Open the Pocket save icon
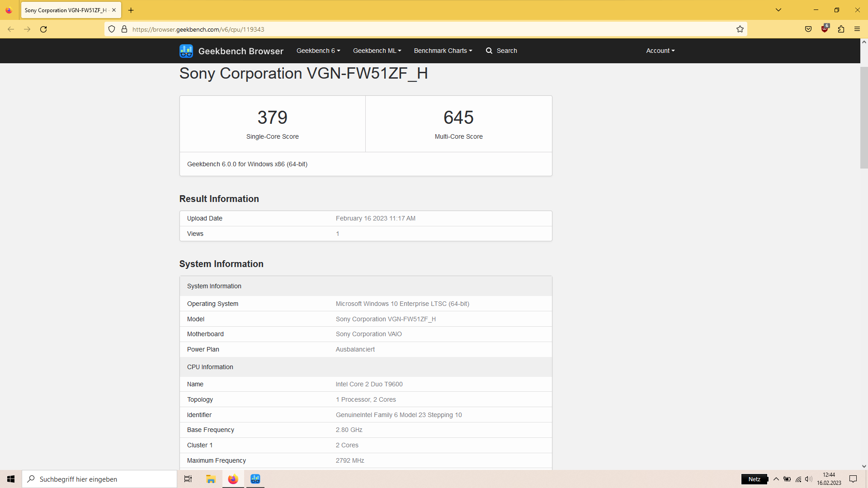Image resolution: width=868 pixels, height=488 pixels. coord(808,29)
